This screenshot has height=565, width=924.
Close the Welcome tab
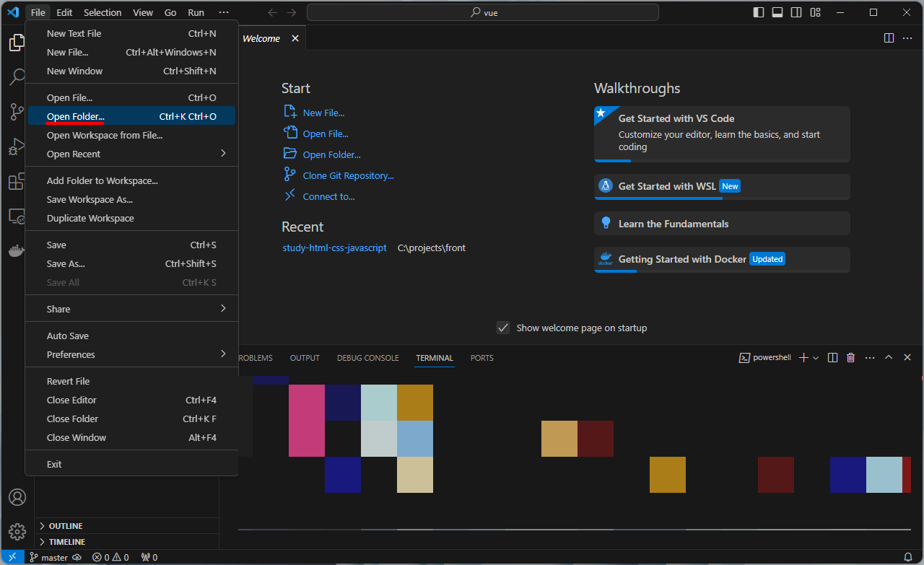tap(295, 38)
